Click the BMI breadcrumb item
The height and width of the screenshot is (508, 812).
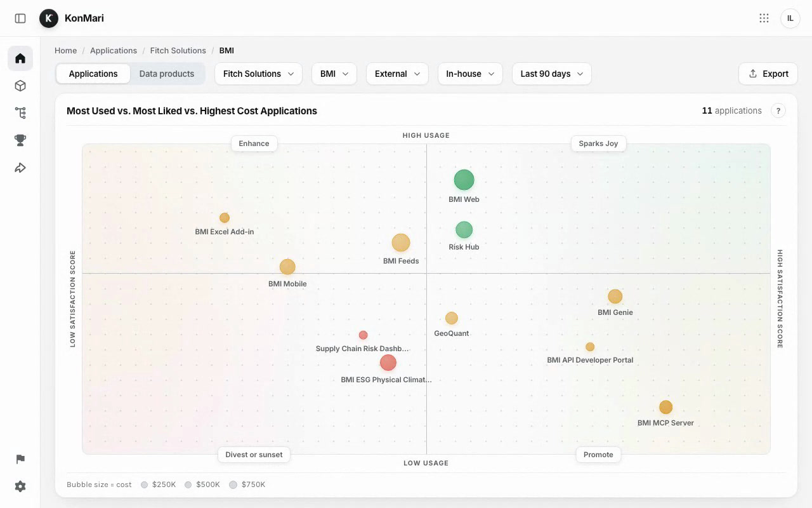pyautogui.click(x=226, y=50)
